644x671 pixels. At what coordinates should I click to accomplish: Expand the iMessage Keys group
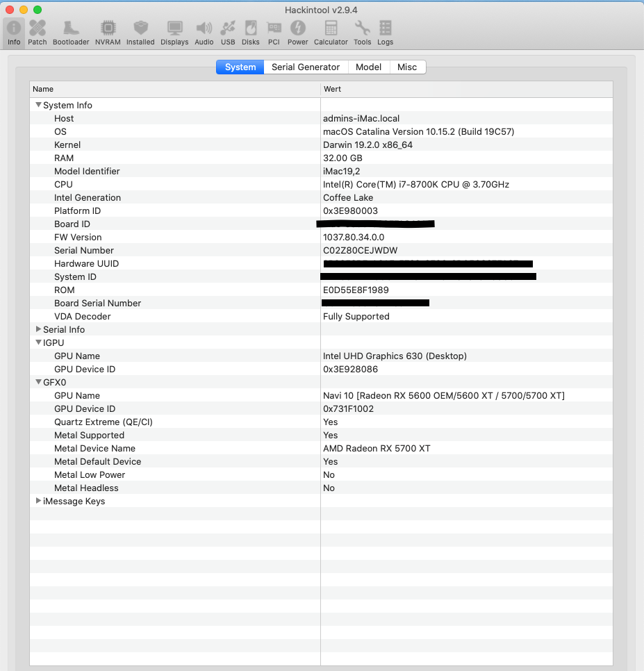pyautogui.click(x=38, y=501)
